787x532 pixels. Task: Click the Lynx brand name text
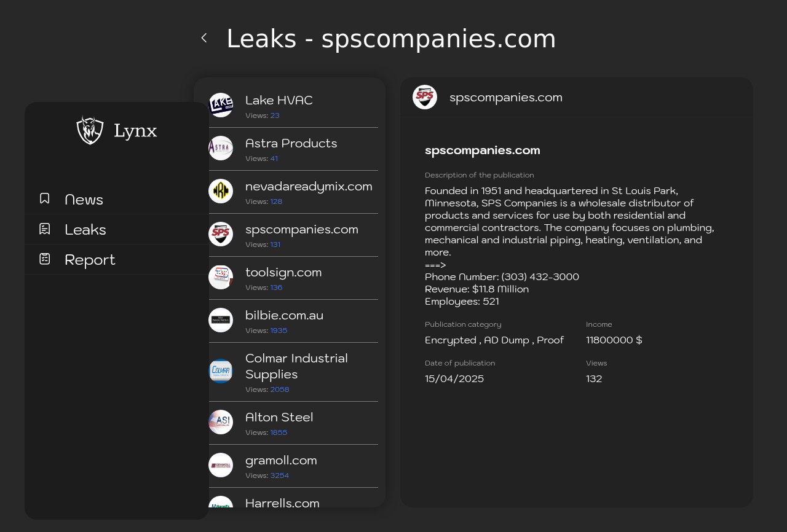coord(135,131)
